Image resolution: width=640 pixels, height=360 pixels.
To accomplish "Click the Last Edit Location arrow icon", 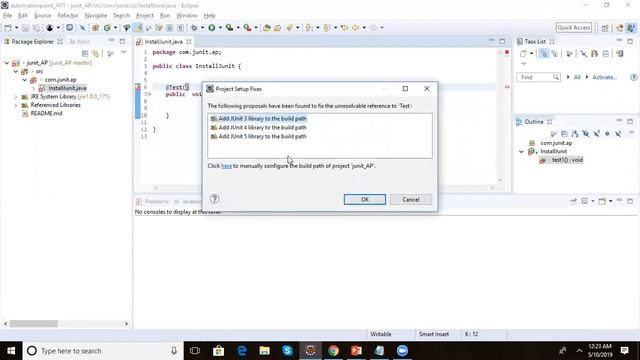I will pos(344,28).
